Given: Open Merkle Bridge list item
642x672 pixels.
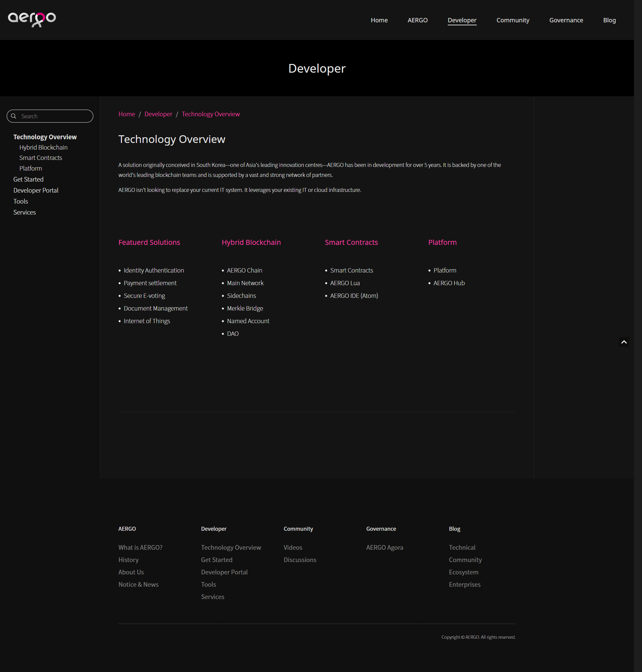Looking at the screenshot, I should point(245,308).
